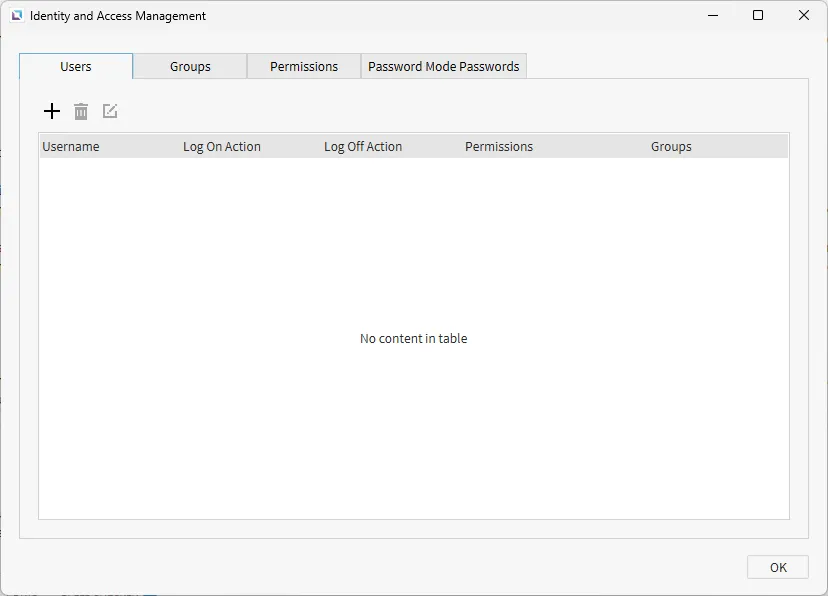This screenshot has width=828, height=596.
Task: Maximize the Identity and Access Management window
Action: (758, 15)
